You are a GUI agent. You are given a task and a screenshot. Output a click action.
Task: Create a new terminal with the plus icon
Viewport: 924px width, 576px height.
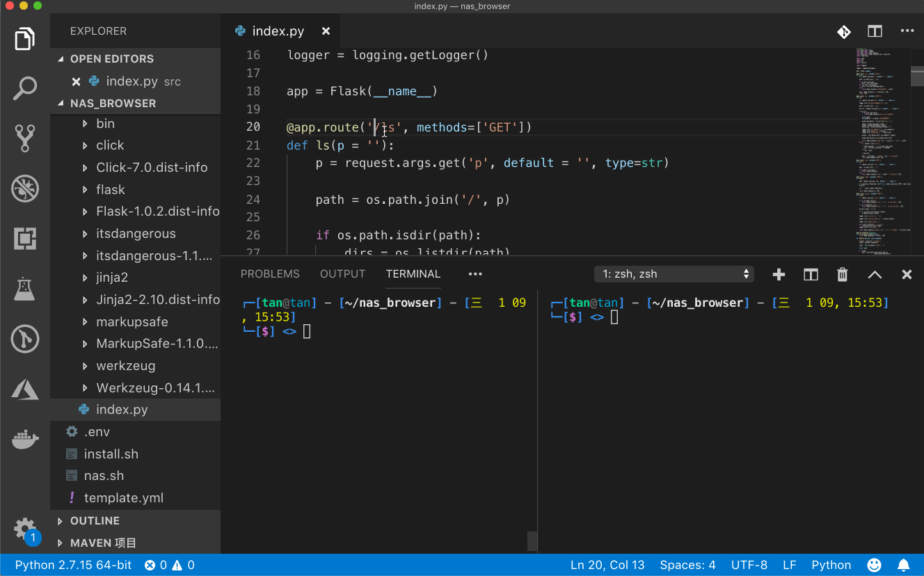click(778, 274)
